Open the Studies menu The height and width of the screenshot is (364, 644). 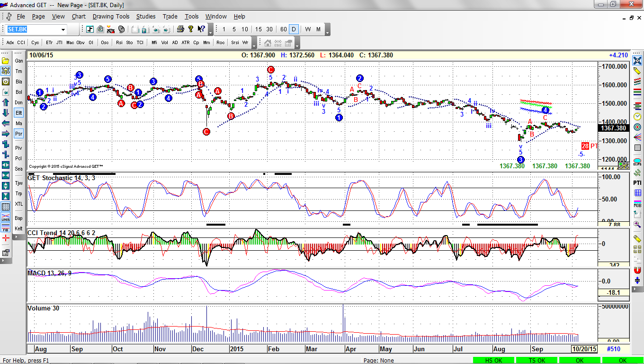point(146,16)
